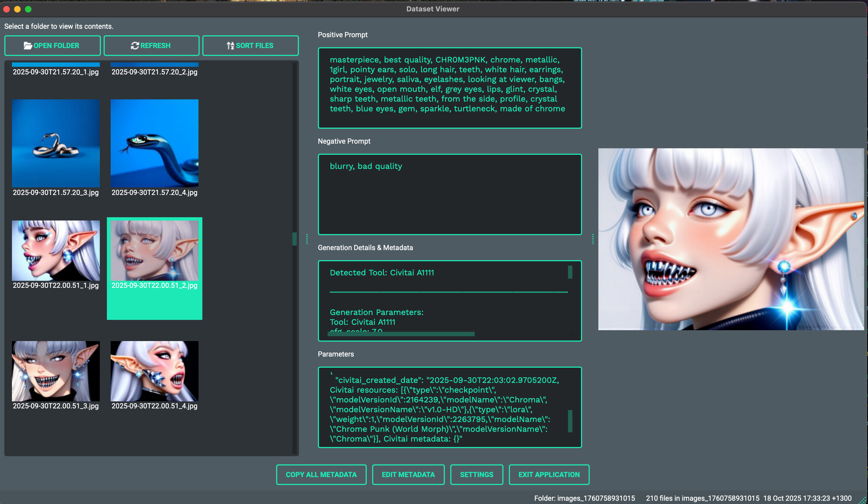Click the sort files arrow icon

click(230, 46)
